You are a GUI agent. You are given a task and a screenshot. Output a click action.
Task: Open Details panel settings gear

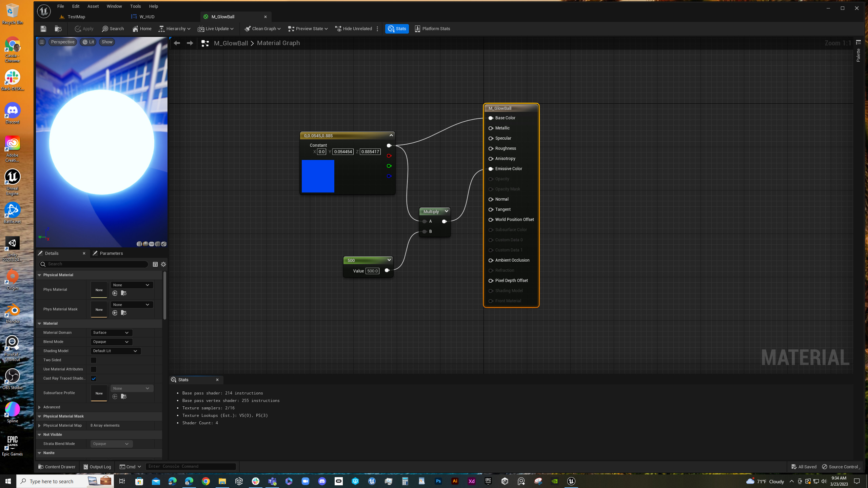click(x=163, y=264)
